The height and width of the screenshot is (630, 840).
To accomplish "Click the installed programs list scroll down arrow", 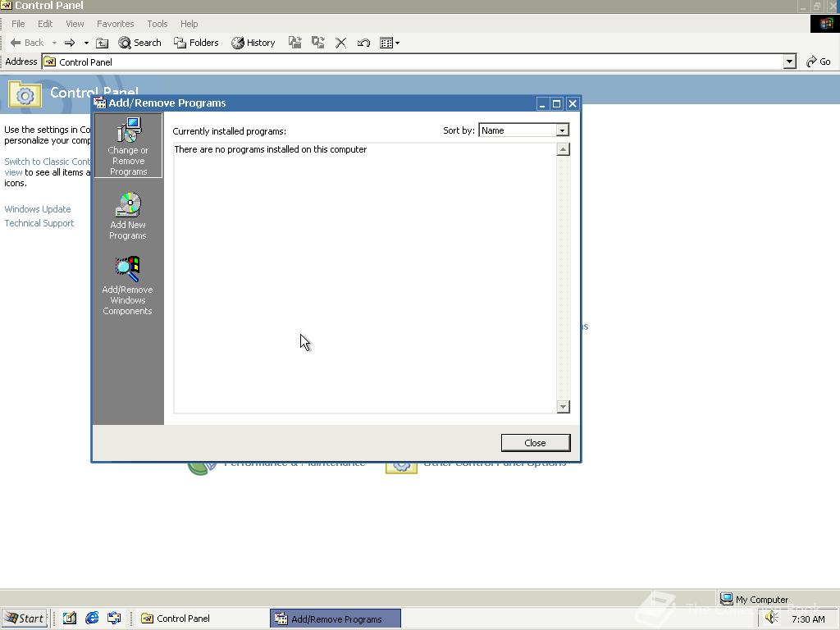I will (563, 407).
